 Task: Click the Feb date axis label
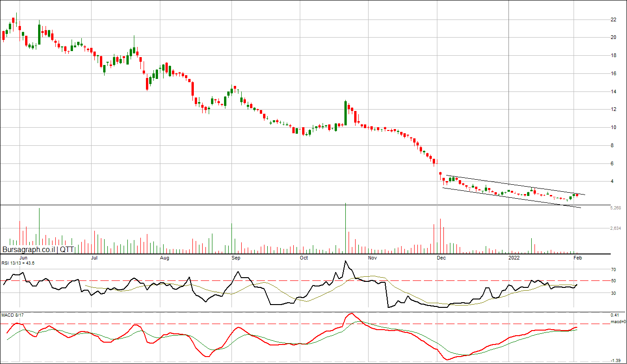(577, 257)
